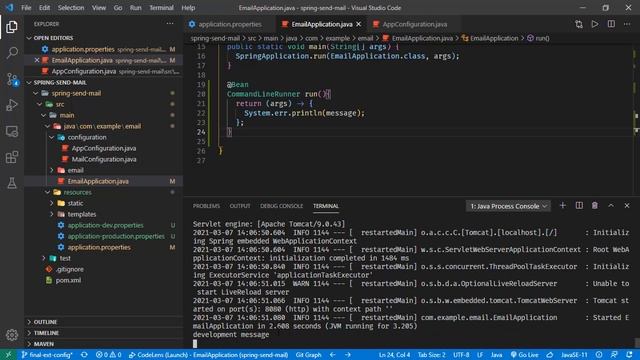The width and height of the screenshot is (640, 360).
Task: Split the terminal panel
Action: (579, 206)
